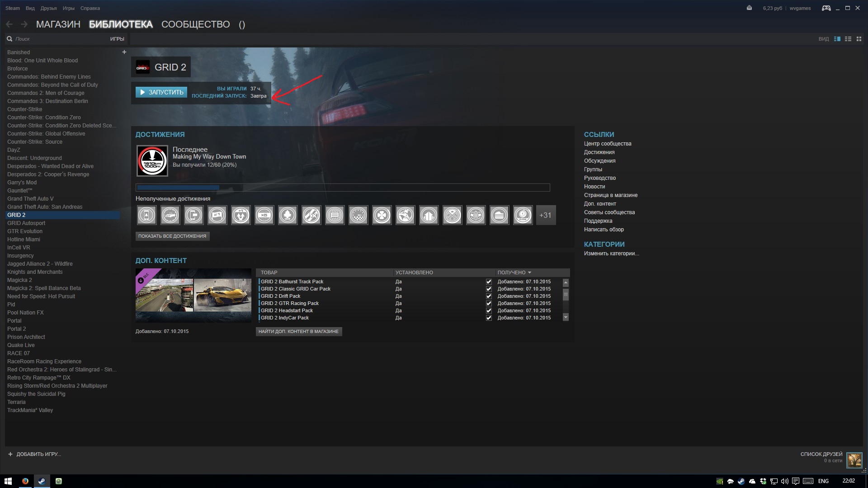
Task: Expand the +31 remaining achievements
Action: (546, 215)
